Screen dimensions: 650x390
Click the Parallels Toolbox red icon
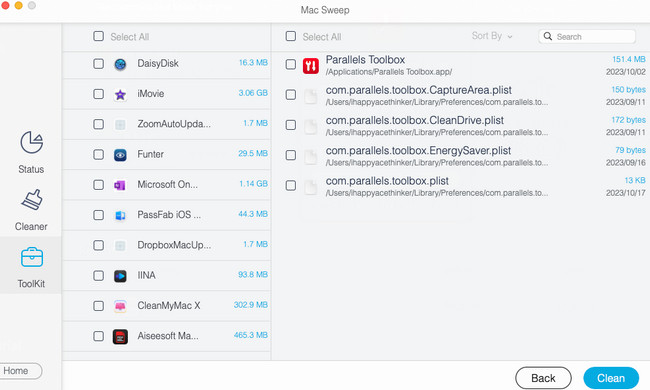311,65
